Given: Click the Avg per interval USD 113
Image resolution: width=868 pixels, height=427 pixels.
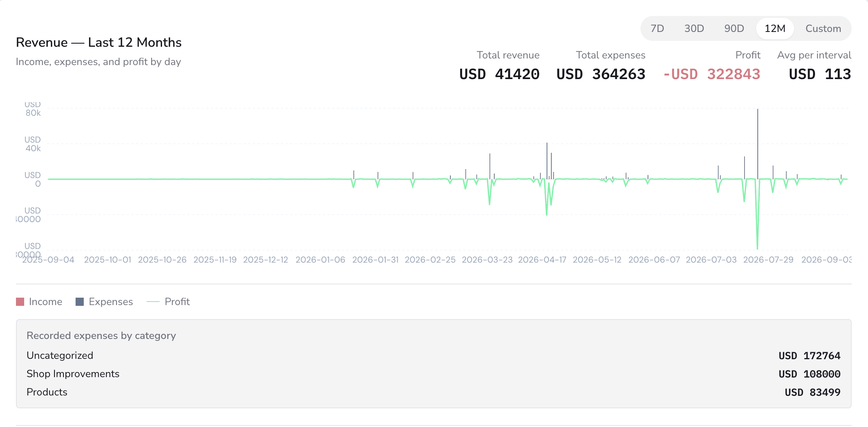Looking at the screenshot, I should tap(820, 74).
